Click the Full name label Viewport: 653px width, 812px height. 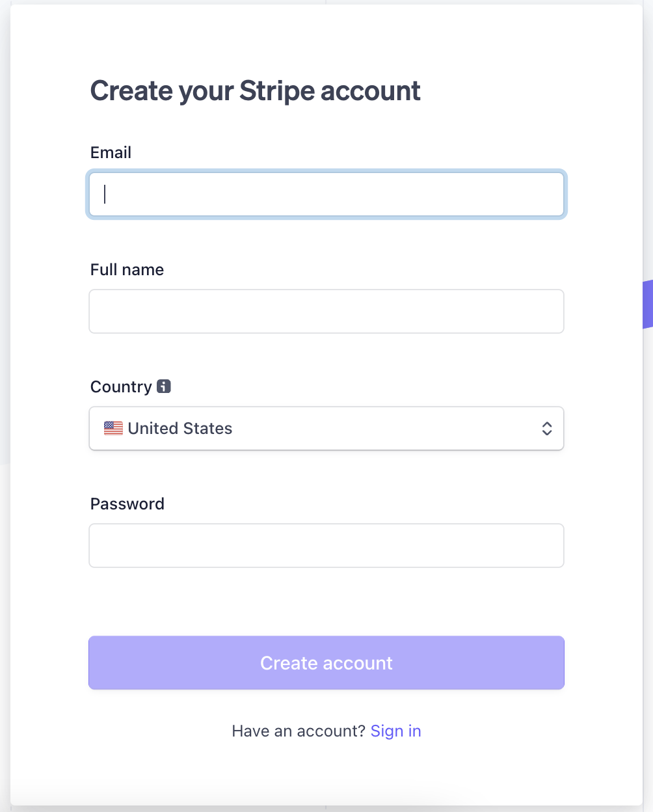click(x=127, y=269)
